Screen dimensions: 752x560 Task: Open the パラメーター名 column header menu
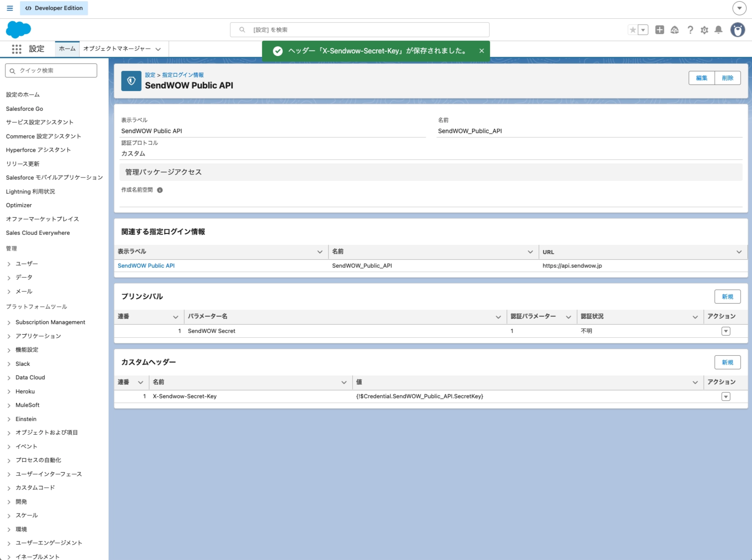tap(498, 317)
